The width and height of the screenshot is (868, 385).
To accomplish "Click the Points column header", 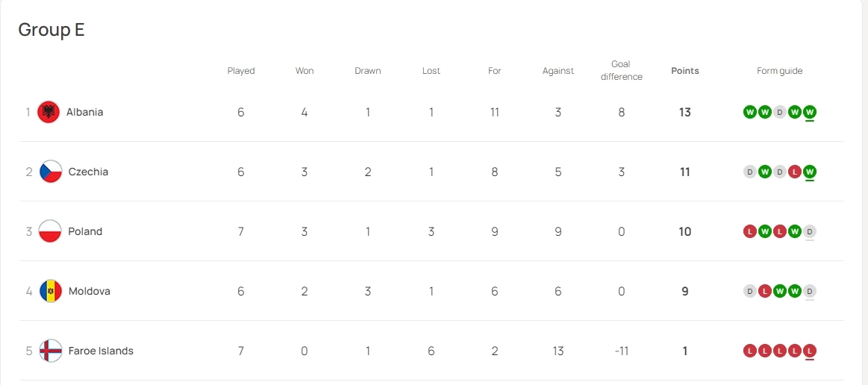I will [x=685, y=71].
